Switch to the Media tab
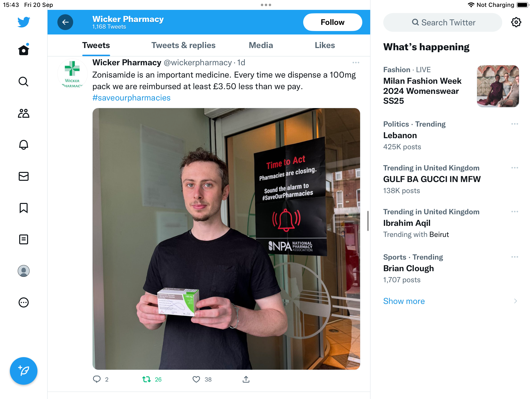 coord(261,45)
